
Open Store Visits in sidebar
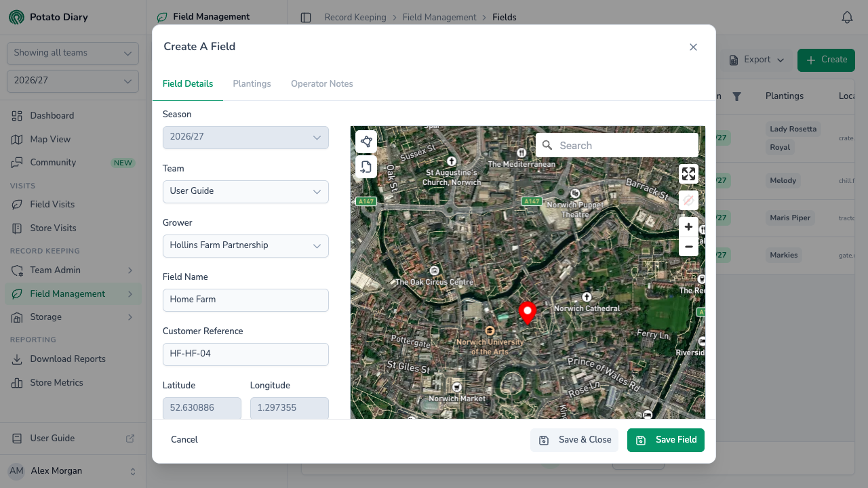coord(73,228)
